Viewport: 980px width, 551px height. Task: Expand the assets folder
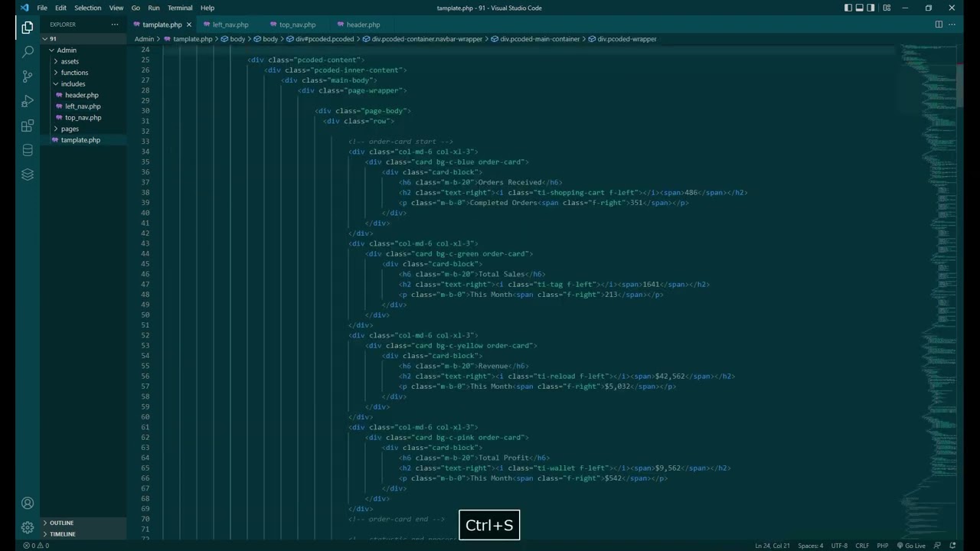[56, 61]
